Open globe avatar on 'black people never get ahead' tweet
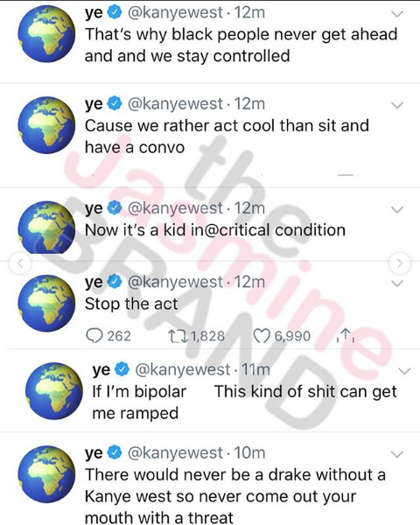Viewport: 420px width, 525px height. [46, 33]
